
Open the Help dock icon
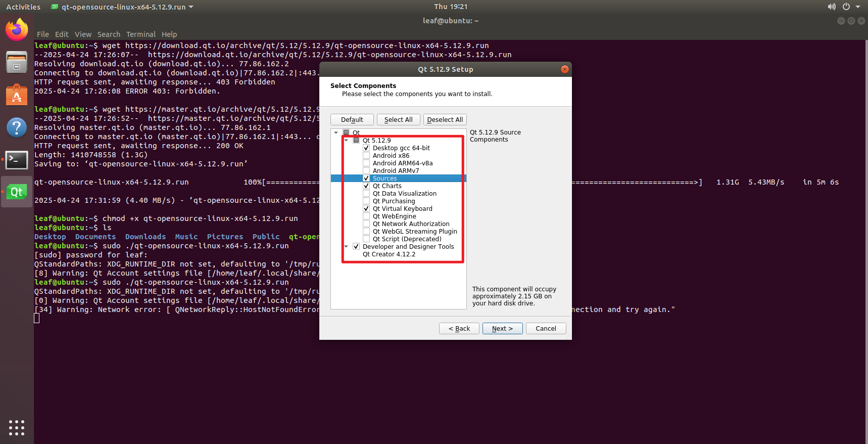pos(17,127)
